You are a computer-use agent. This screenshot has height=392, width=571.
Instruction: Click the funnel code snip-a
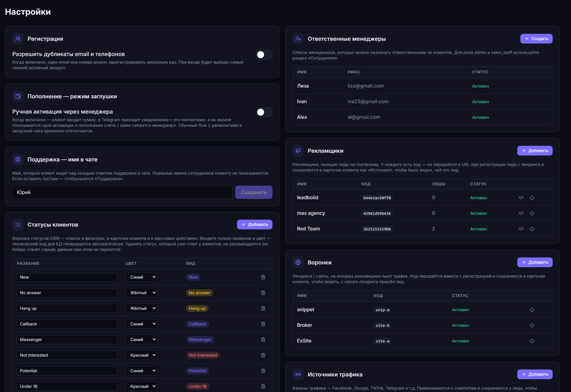tap(382, 310)
